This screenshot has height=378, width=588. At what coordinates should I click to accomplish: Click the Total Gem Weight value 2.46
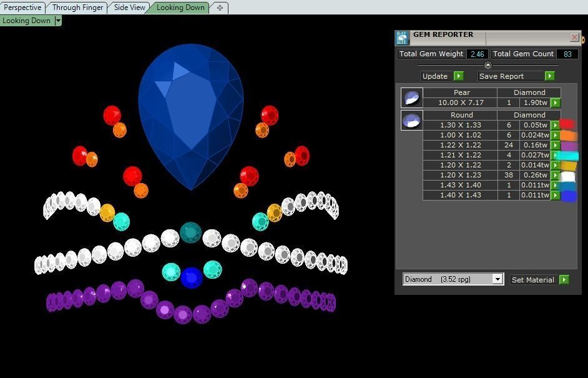tap(478, 54)
